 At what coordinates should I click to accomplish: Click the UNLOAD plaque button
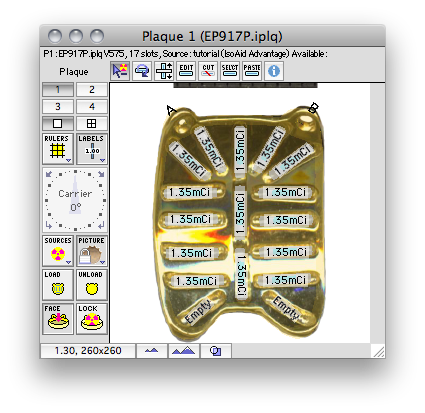92,285
